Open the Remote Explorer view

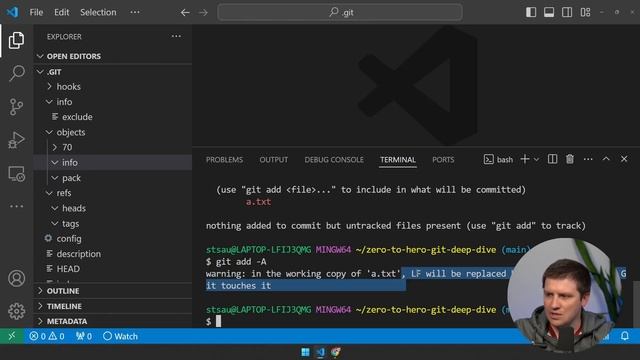[16, 174]
